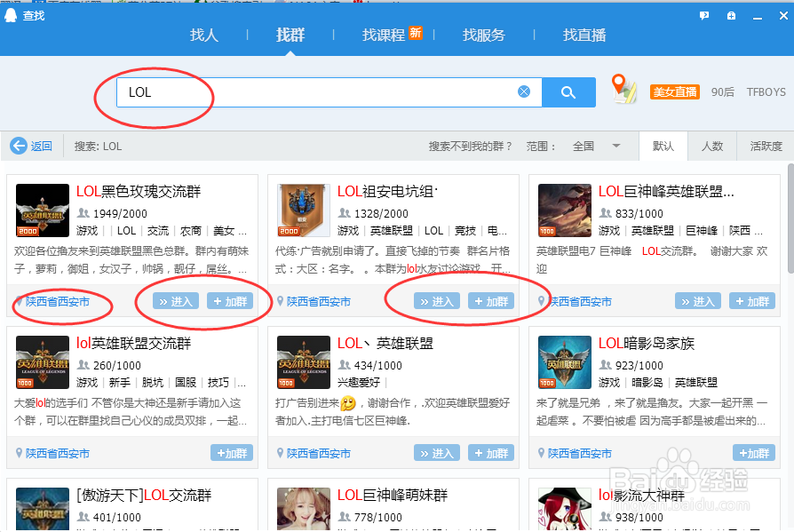The image size is (794, 532).
Task: Open LOL巨神峰萌妹群 girl avatar
Action: click(304, 509)
